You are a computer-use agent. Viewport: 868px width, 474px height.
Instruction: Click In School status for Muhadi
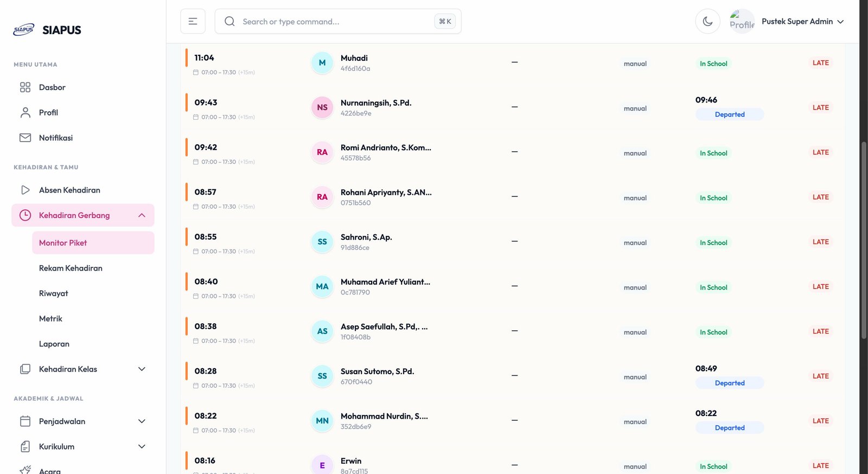[713, 63]
